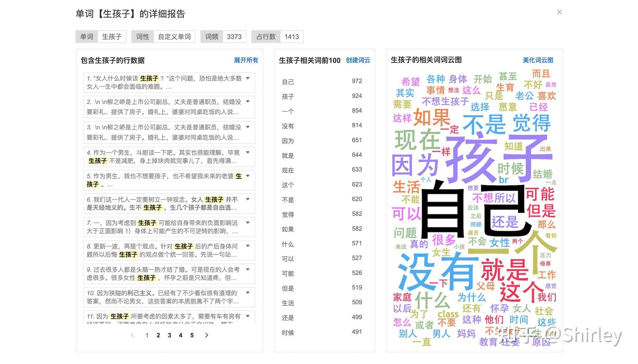Click the green 什么 in word cloud
Screen dimensions: 638x364
point(432,300)
